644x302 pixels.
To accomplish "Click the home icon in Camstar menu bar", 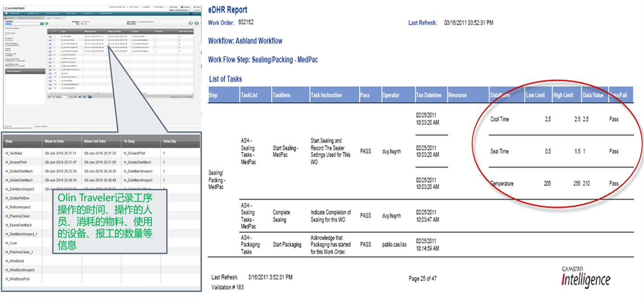I will (6, 13).
